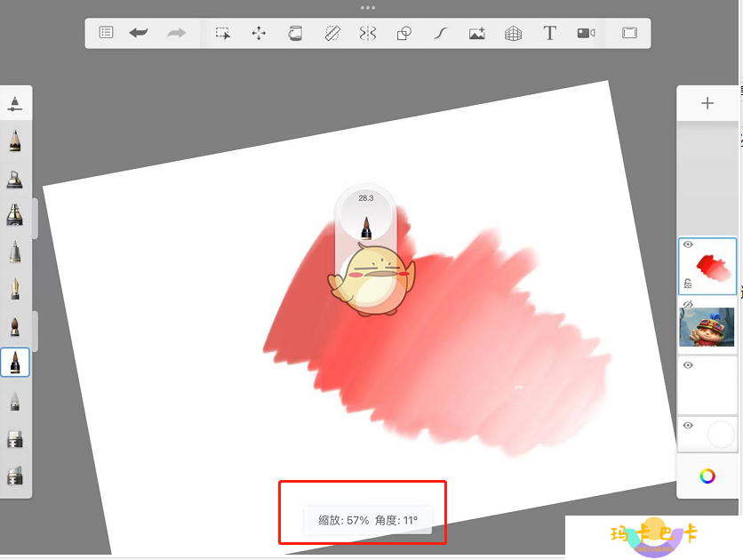Show the hidden Teemo image layer

coord(688,304)
